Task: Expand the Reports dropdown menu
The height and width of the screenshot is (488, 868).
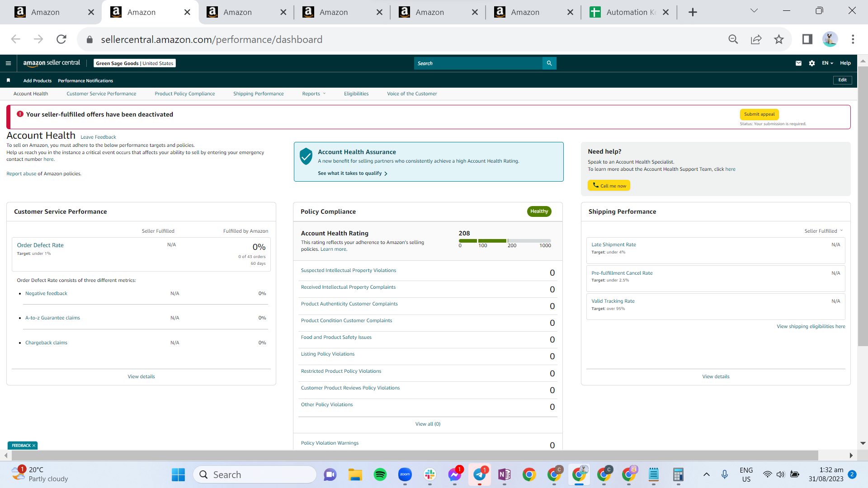Action: [x=314, y=94]
